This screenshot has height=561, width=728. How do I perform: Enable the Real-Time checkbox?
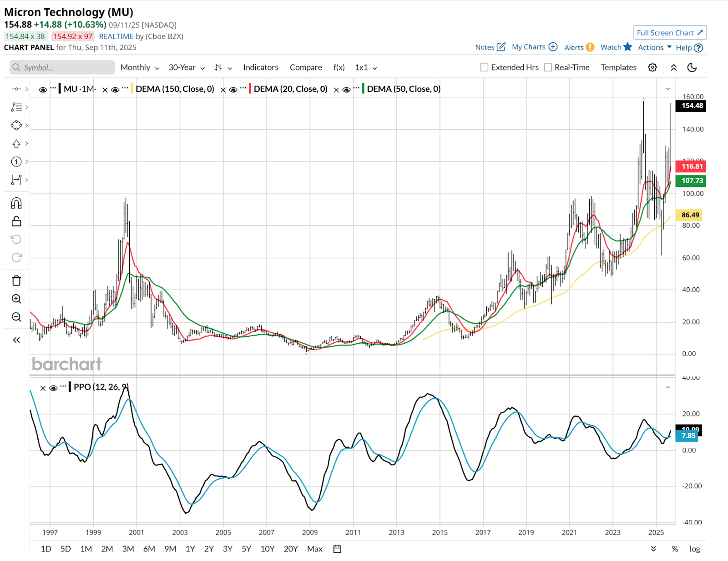(x=548, y=67)
